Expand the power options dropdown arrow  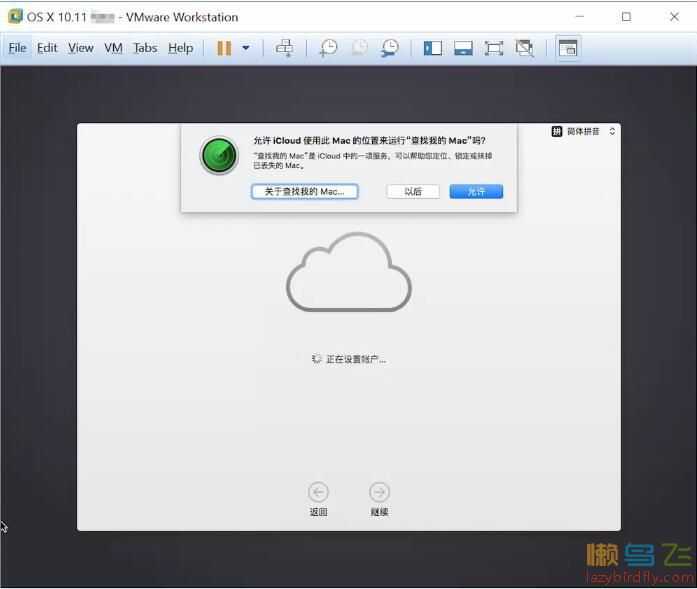(x=246, y=48)
